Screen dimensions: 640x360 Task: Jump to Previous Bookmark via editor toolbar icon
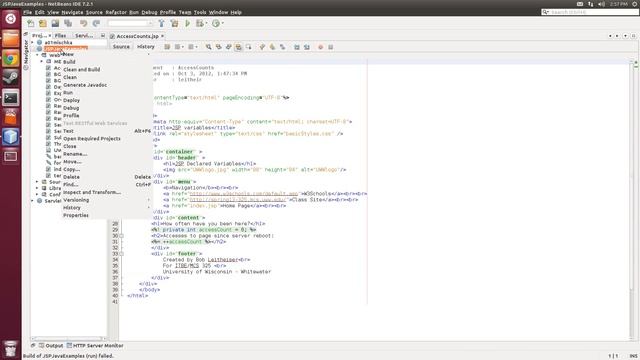point(262,47)
